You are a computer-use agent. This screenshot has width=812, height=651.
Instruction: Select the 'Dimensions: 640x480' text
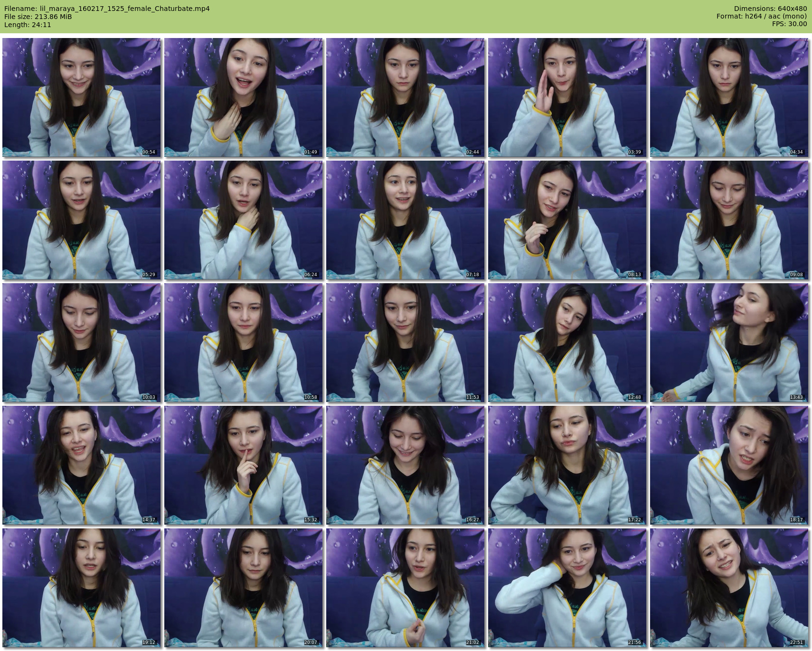pyautogui.click(x=770, y=9)
